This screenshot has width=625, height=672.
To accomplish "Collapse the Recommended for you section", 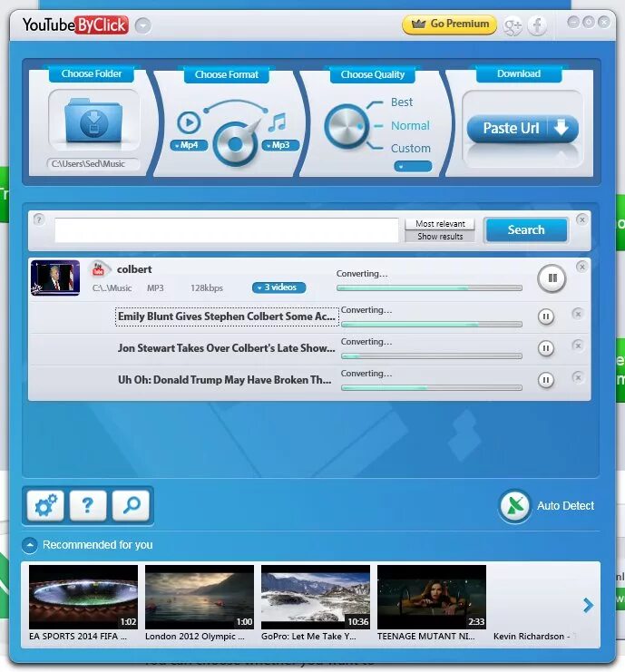I will (x=30, y=546).
